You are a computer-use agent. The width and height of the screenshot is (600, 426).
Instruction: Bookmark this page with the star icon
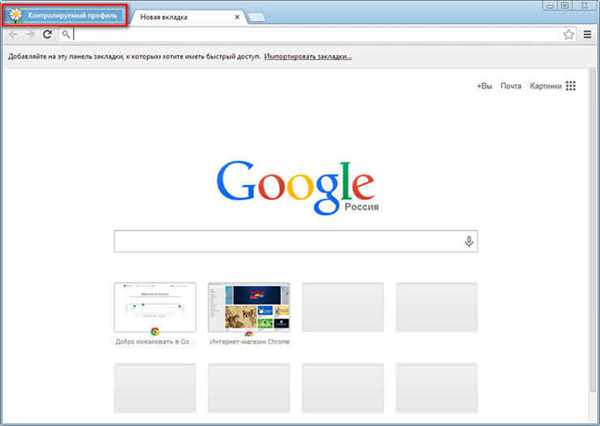(569, 34)
